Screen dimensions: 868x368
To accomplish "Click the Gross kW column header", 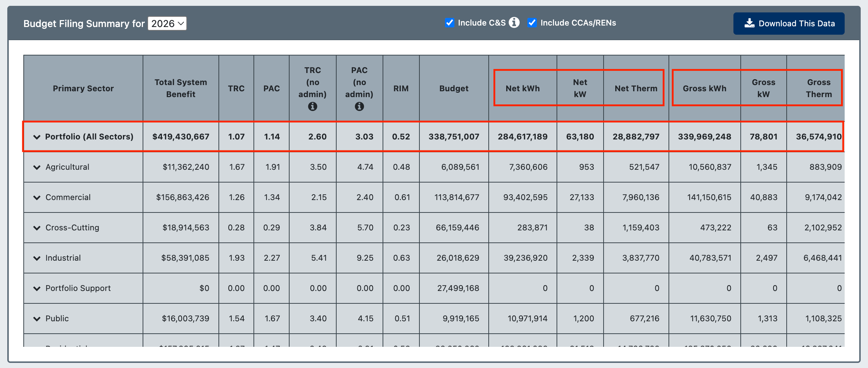I will (763, 88).
